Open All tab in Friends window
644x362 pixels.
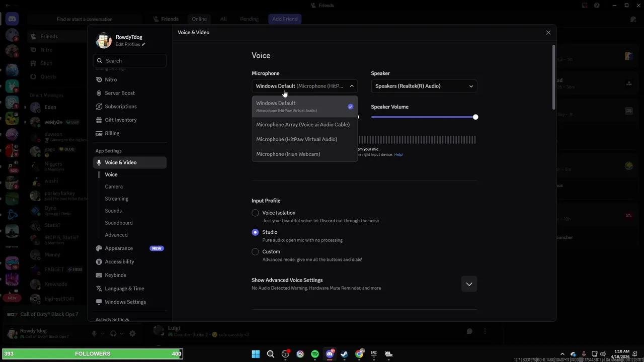(223, 19)
